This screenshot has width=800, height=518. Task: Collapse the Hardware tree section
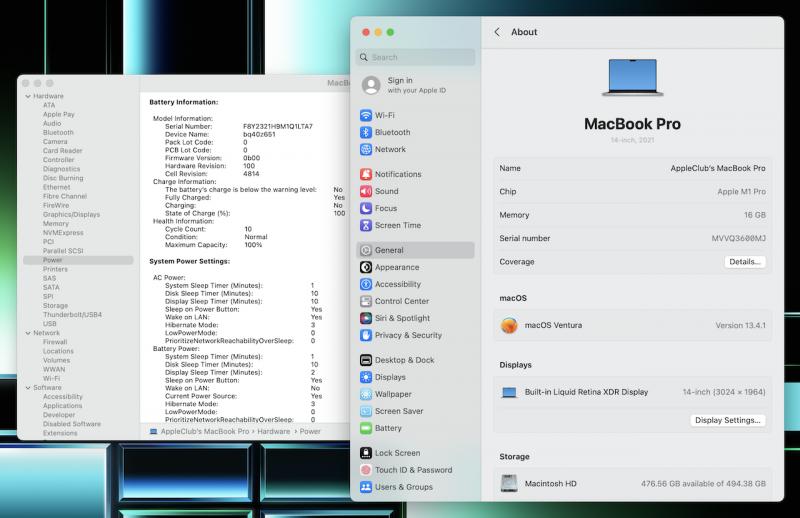coord(27,96)
